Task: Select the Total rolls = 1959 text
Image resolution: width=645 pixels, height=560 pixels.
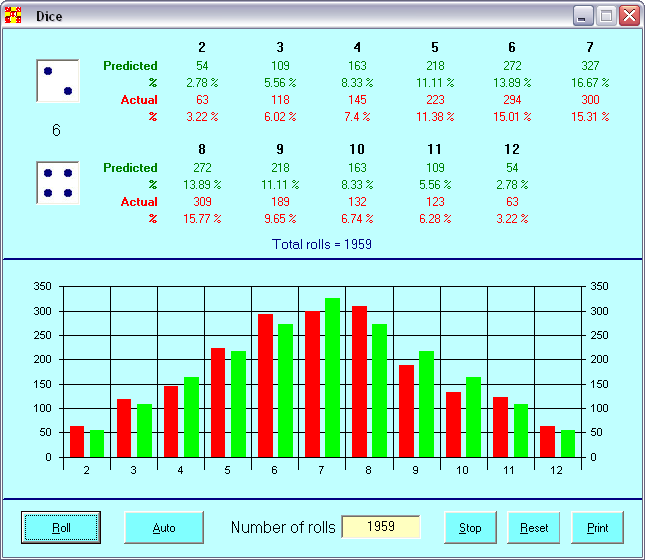Action: (322, 244)
